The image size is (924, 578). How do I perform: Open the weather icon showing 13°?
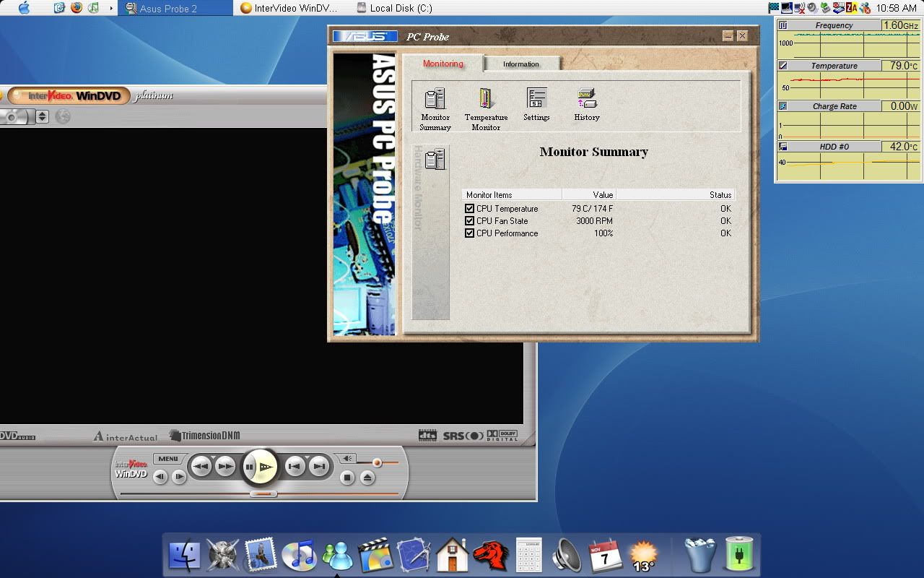[643, 556]
